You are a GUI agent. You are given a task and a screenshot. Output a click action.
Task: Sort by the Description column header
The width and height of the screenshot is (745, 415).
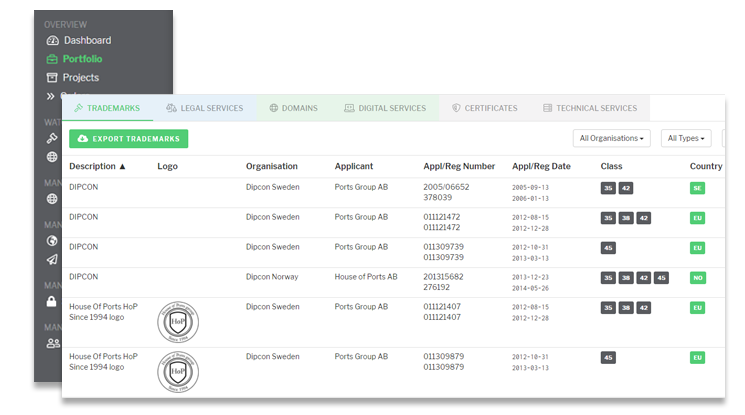(97, 166)
